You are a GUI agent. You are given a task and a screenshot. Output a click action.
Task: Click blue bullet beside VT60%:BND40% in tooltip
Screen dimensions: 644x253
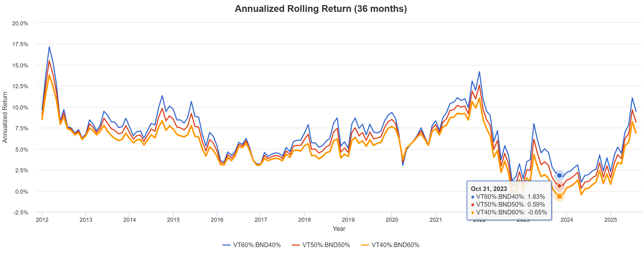(473, 197)
